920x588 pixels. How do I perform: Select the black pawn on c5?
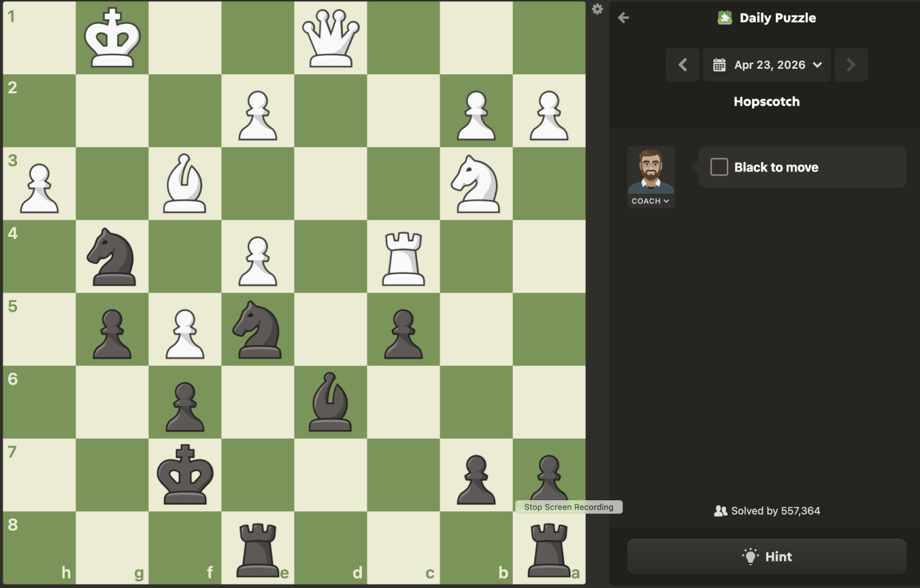404,333
